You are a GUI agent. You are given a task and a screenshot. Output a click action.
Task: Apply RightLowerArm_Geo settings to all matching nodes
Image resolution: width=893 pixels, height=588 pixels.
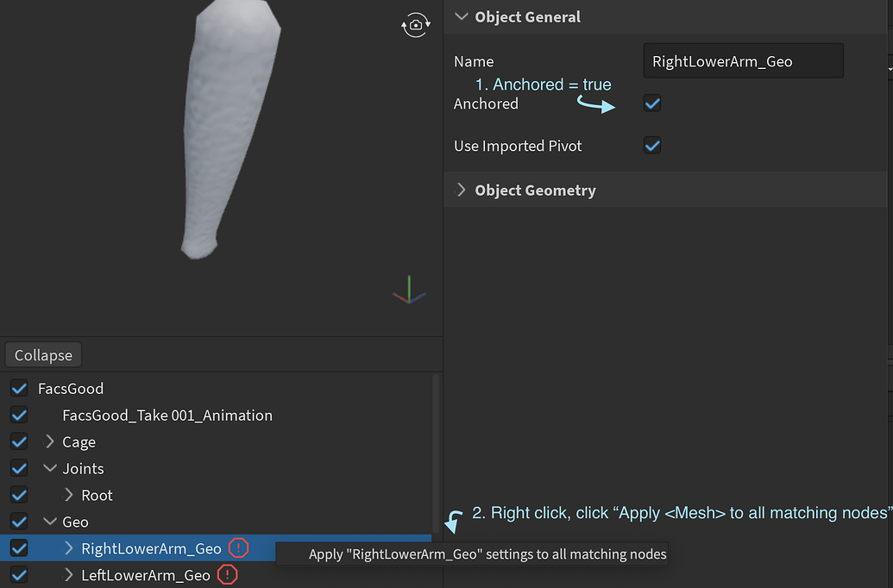point(472,554)
